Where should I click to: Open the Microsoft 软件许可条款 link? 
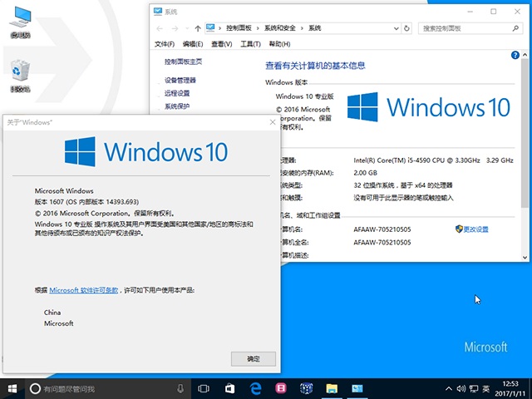click(x=84, y=290)
